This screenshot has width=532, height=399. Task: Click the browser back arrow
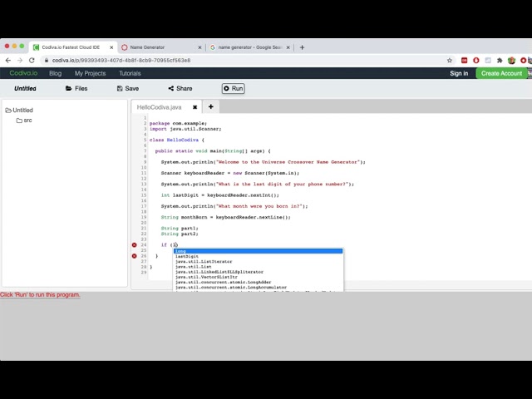tap(8, 61)
